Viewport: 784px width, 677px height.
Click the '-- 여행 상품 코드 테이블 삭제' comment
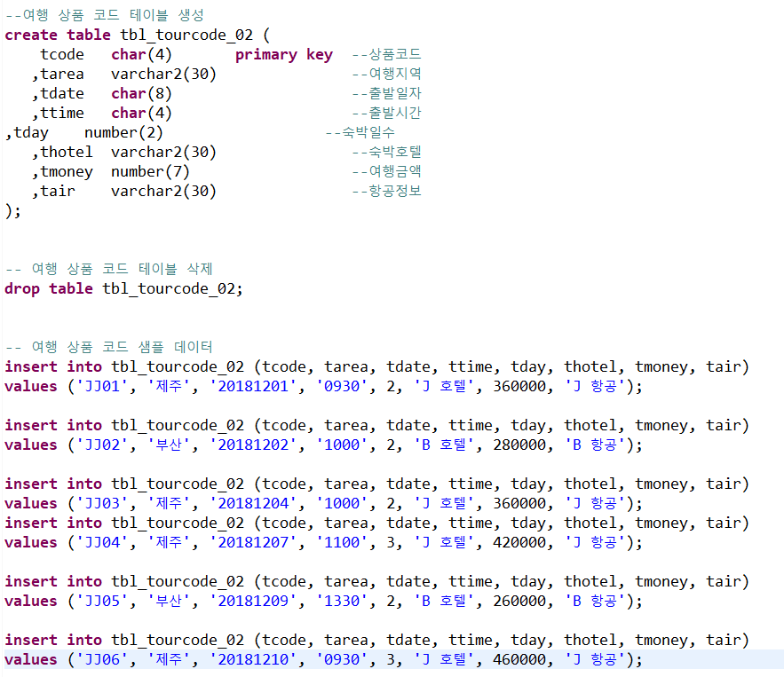[x=109, y=269]
